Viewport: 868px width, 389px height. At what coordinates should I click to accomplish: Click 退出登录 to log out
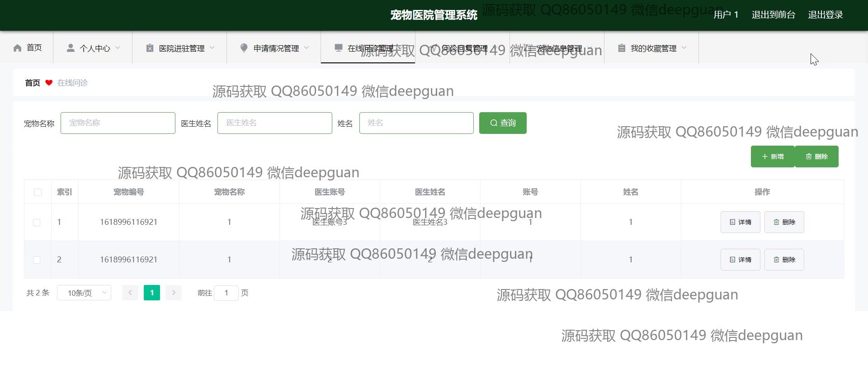[825, 15]
